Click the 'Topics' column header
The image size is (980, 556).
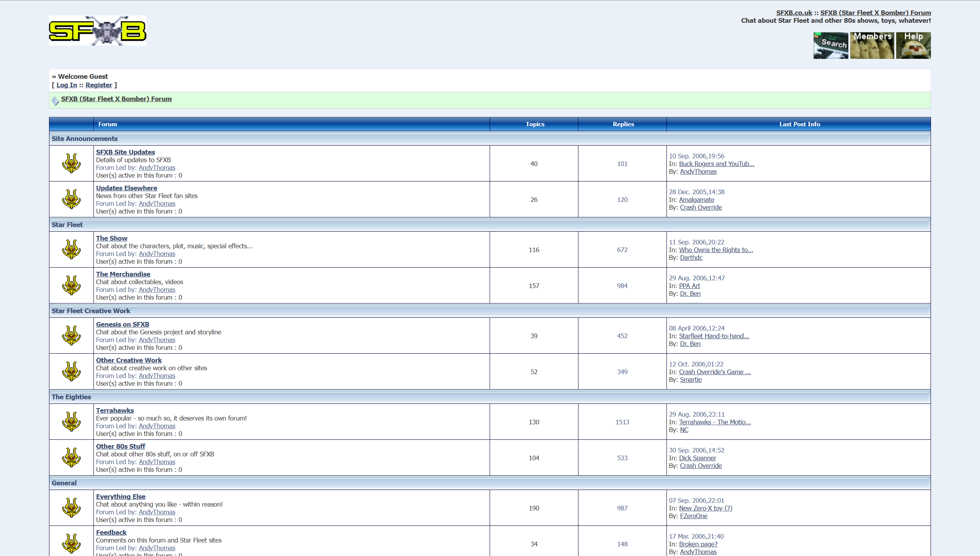pos(535,124)
